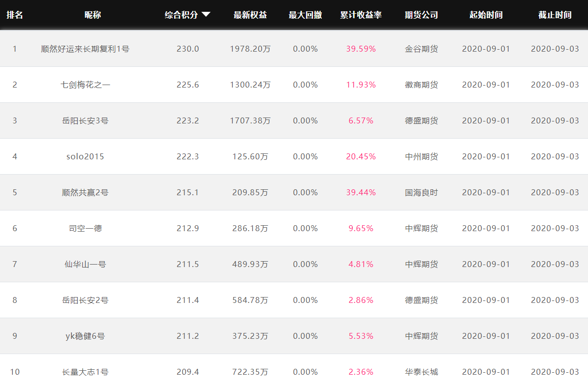Select equity value 584.78万
The image size is (588, 388).
click(250, 300)
